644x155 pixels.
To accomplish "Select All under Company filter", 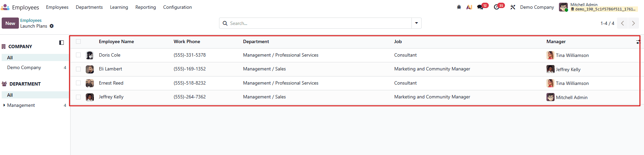I will pyautogui.click(x=35, y=58).
